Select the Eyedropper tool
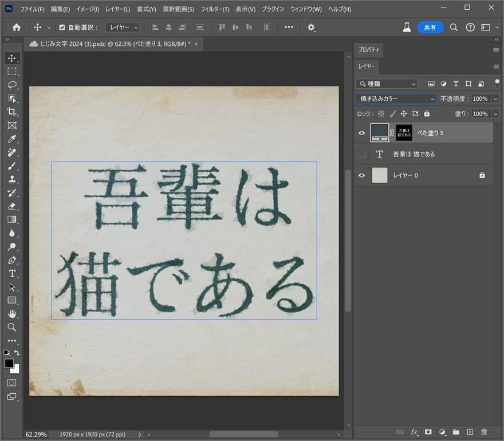The image size is (504, 441). point(12,139)
